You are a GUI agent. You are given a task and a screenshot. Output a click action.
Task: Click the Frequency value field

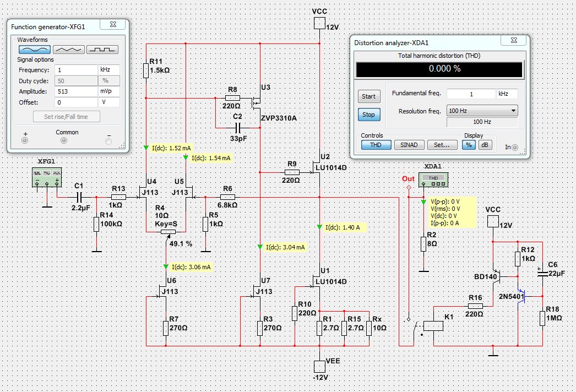tap(76, 70)
